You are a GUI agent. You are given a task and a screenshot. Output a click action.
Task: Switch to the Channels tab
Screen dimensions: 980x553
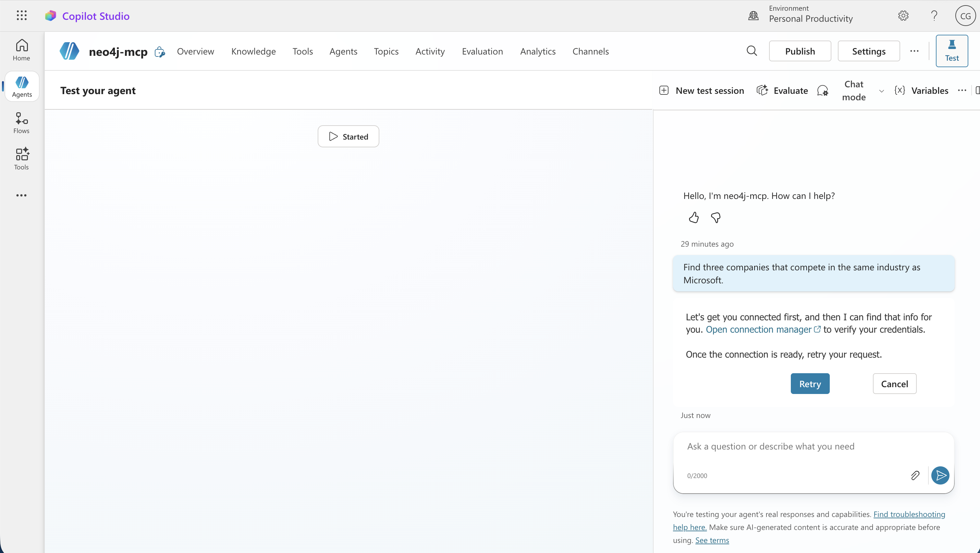tap(591, 51)
